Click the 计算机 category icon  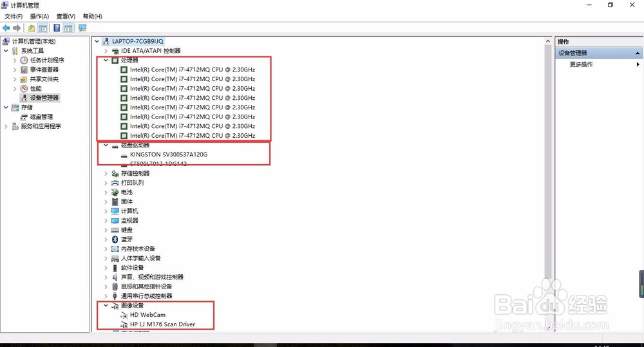pos(115,211)
